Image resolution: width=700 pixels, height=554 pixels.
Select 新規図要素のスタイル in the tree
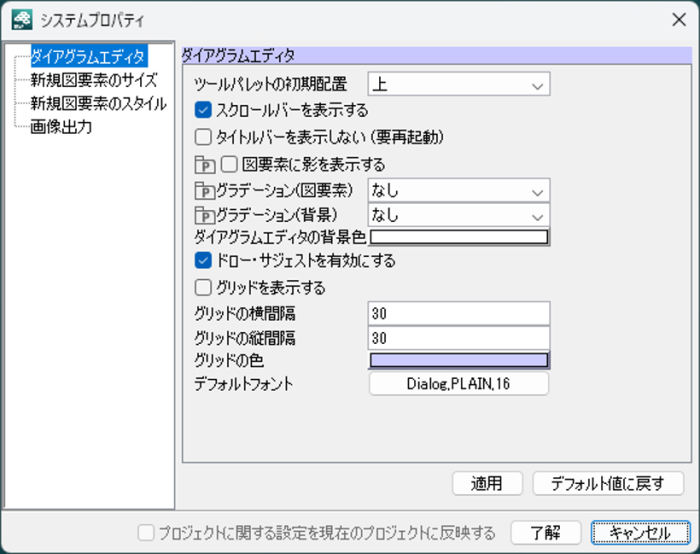pyautogui.click(x=97, y=103)
